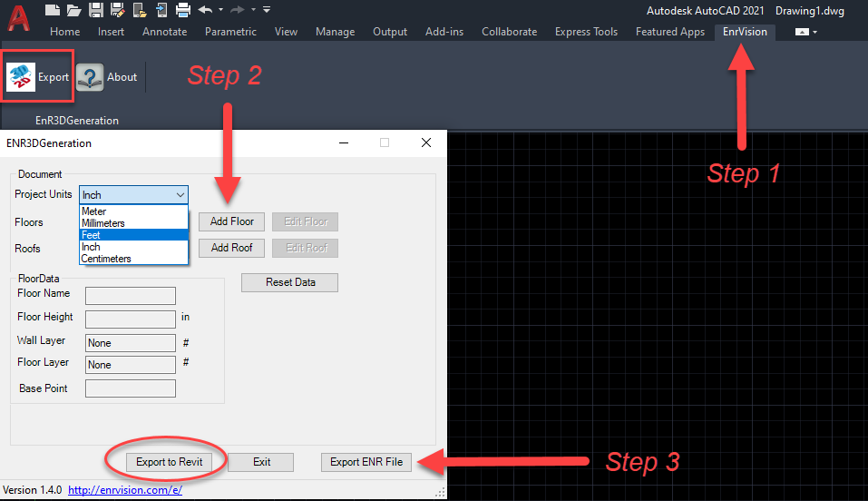Click the Add Floor button
This screenshot has width=868, height=501.
coord(232,221)
